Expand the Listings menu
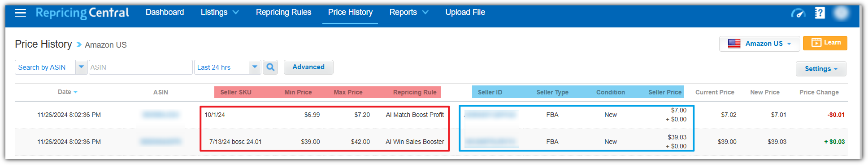Image resolution: width=868 pixels, height=165 pixels. click(x=219, y=12)
